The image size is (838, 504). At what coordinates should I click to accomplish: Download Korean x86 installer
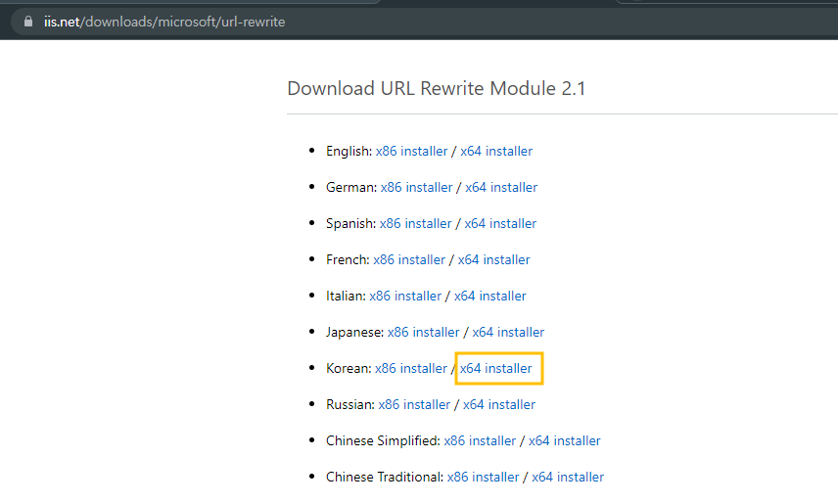(x=411, y=368)
